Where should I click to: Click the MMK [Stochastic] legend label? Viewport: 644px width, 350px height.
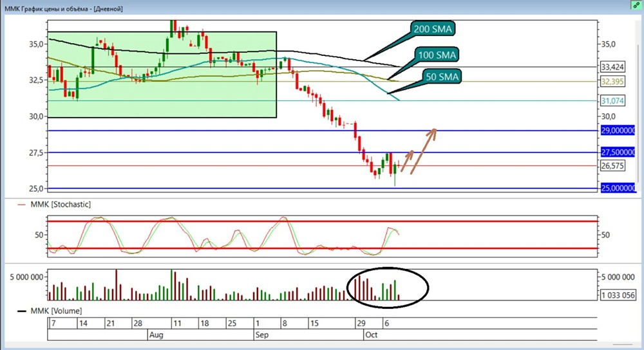(61, 205)
